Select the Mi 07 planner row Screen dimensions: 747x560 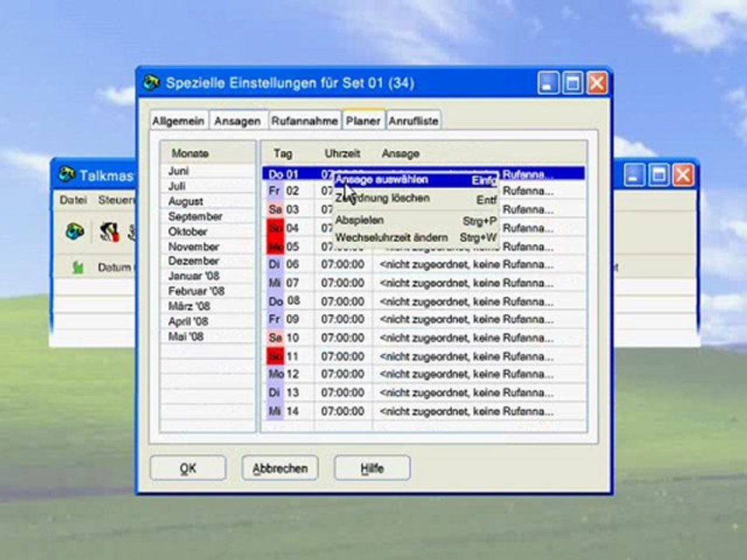click(x=423, y=283)
